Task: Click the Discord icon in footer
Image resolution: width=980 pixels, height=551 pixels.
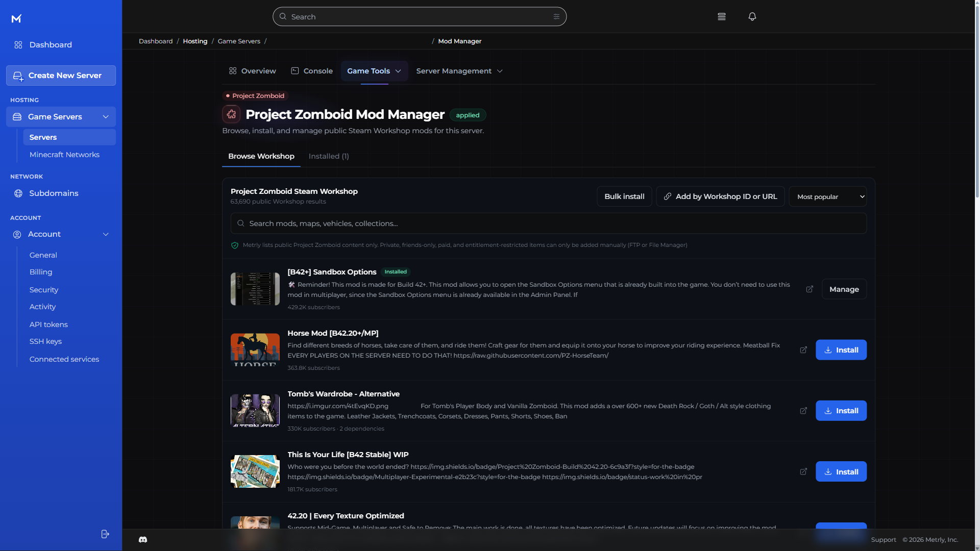Action: coord(143,540)
